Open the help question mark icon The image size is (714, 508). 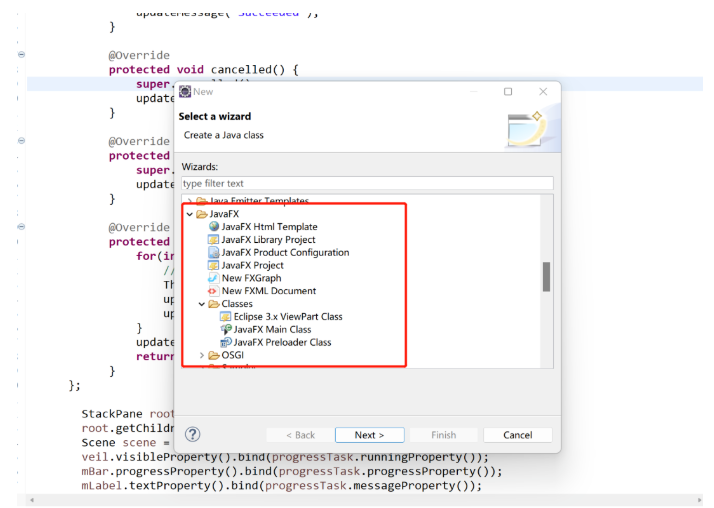193,434
